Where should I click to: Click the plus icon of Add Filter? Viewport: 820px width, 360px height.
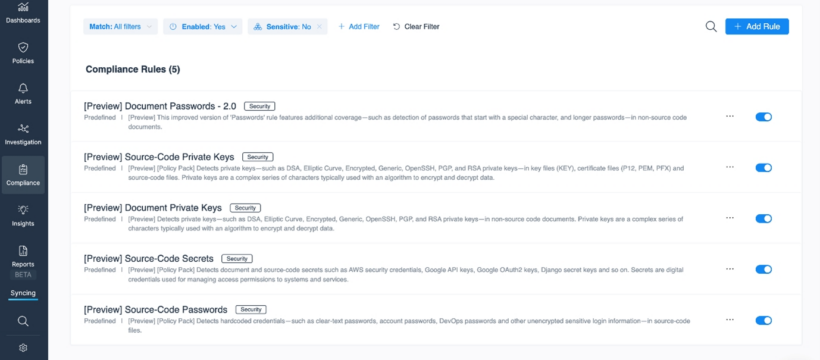click(x=341, y=27)
